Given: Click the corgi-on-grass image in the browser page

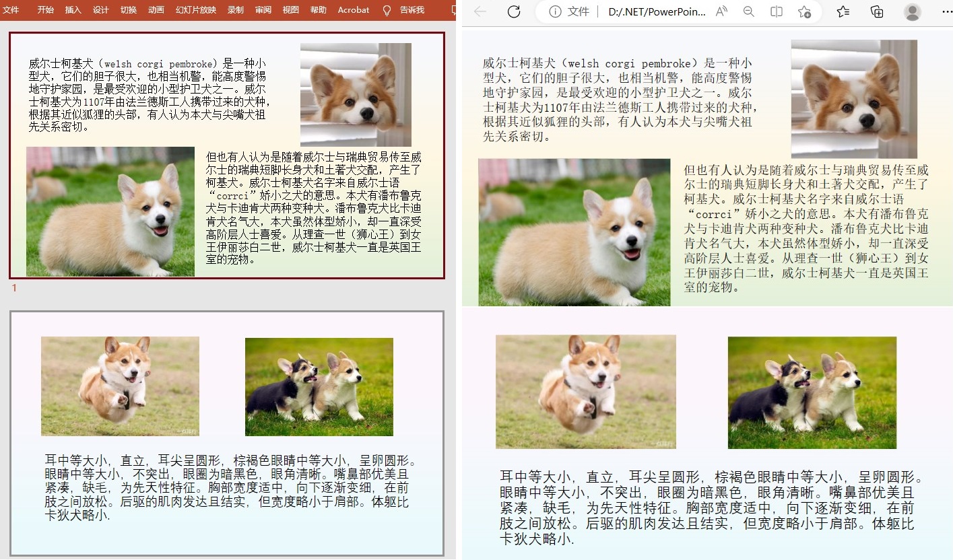Looking at the screenshot, I should click(x=574, y=232).
